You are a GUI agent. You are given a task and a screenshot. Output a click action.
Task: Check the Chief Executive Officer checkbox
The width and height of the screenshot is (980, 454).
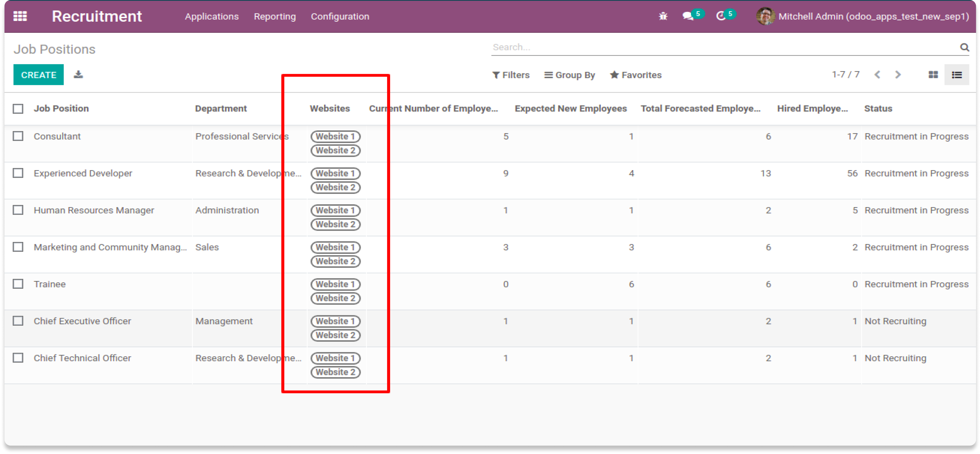coord(18,321)
